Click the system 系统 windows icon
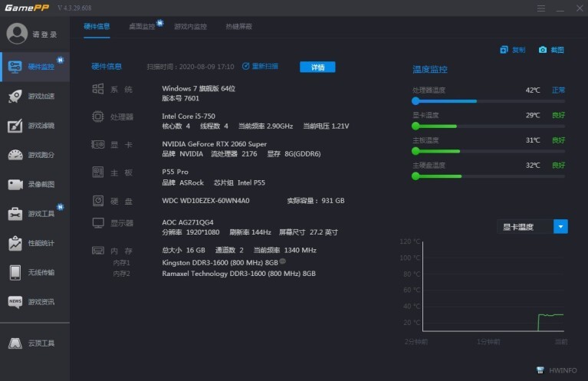The width and height of the screenshot is (588, 381). [98, 89]
